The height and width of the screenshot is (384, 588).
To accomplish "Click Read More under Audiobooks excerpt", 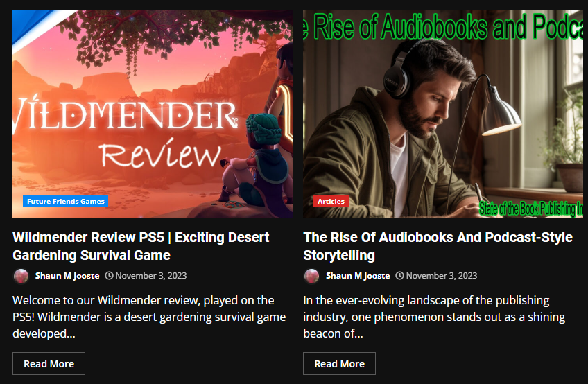I will click(339, 363).
